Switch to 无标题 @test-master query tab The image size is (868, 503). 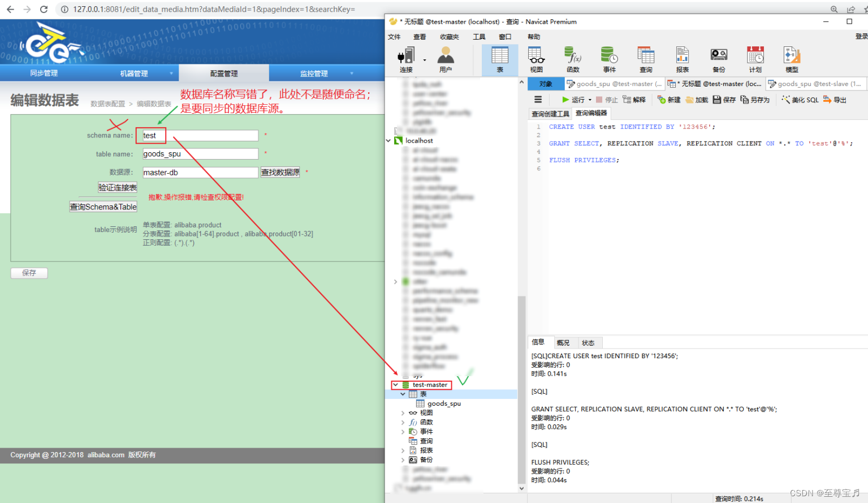click(x=715, y=84)
